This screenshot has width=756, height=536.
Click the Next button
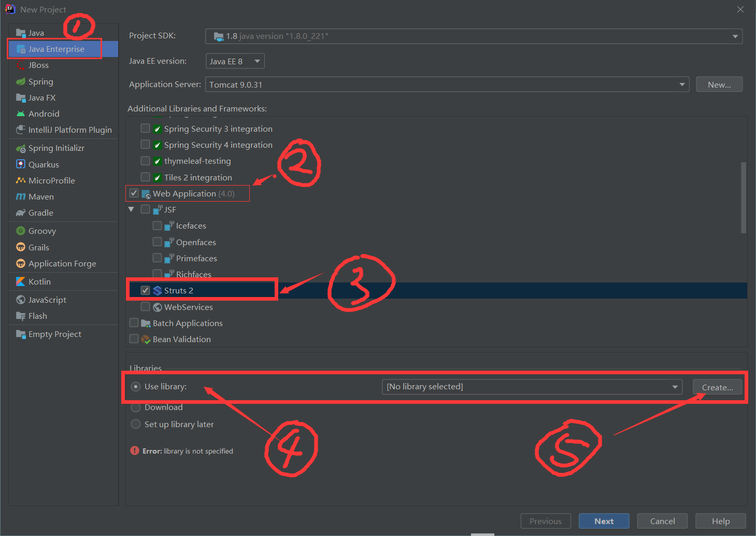pyautogui.click(x=604, y=521)
